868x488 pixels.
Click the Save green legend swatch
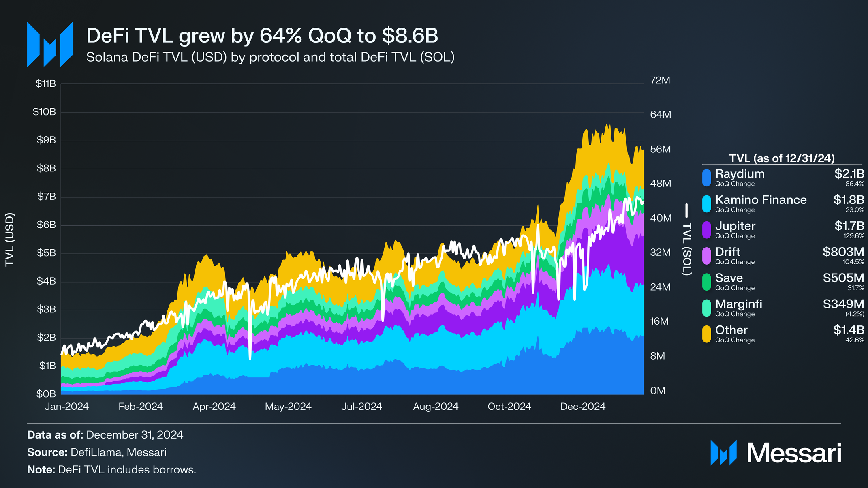(706, 282)
